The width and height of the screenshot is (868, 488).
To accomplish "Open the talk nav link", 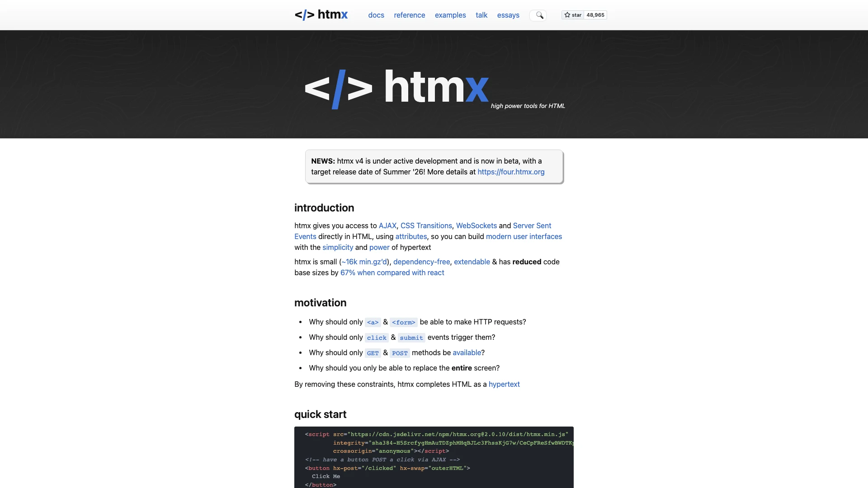I will [x=481, y=15].
